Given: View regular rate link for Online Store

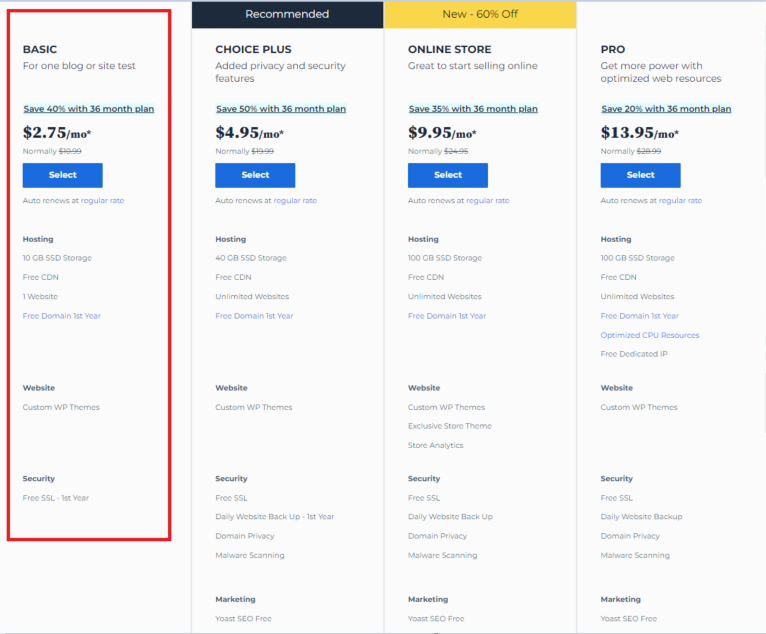Looking at the screenshot, I should (x=487, y=201).
